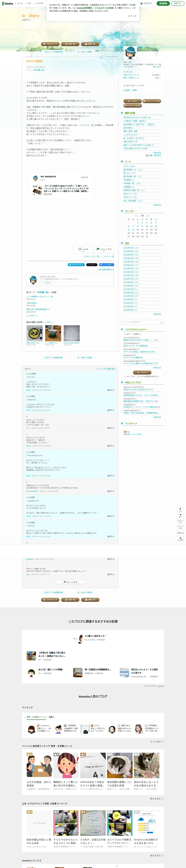
Task: Open the 昨日の入試結果 article title
Action: point(34,61)
